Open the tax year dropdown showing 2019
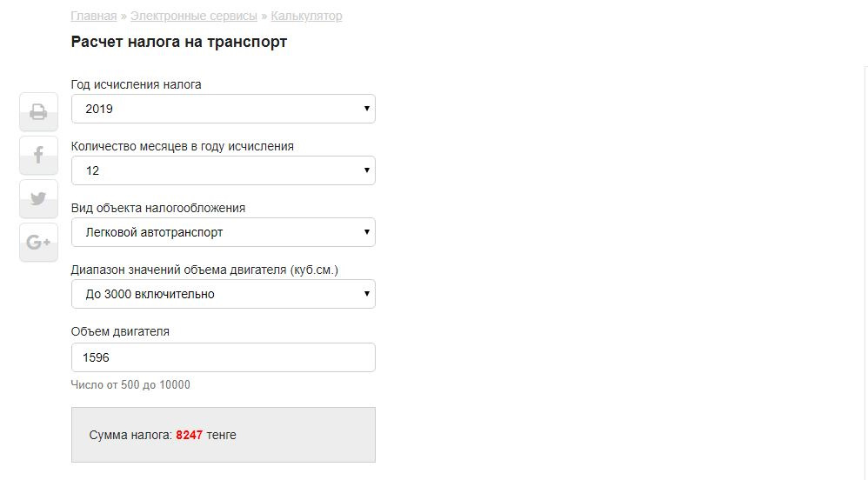Image resolution: width=868 pixels, height=480 pixels. point(223,110)
